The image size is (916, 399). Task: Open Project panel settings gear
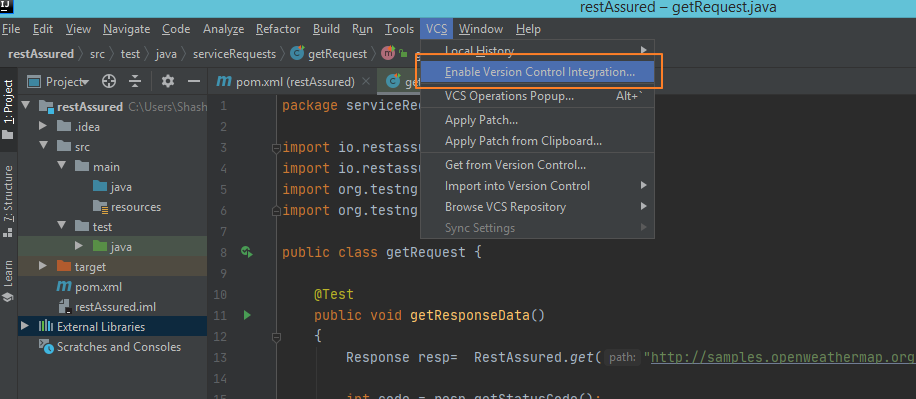(168, 81)
